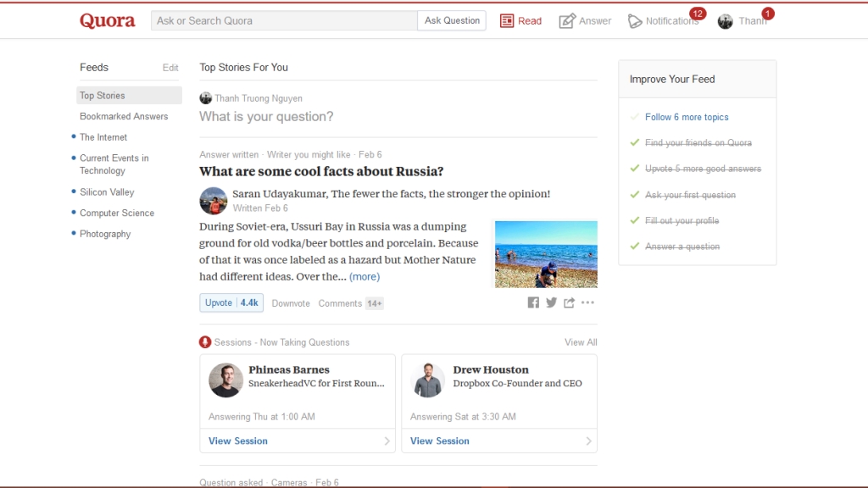Click Upvote 5 more good answers
Screen dimensions: 868x488
[703, 169]
